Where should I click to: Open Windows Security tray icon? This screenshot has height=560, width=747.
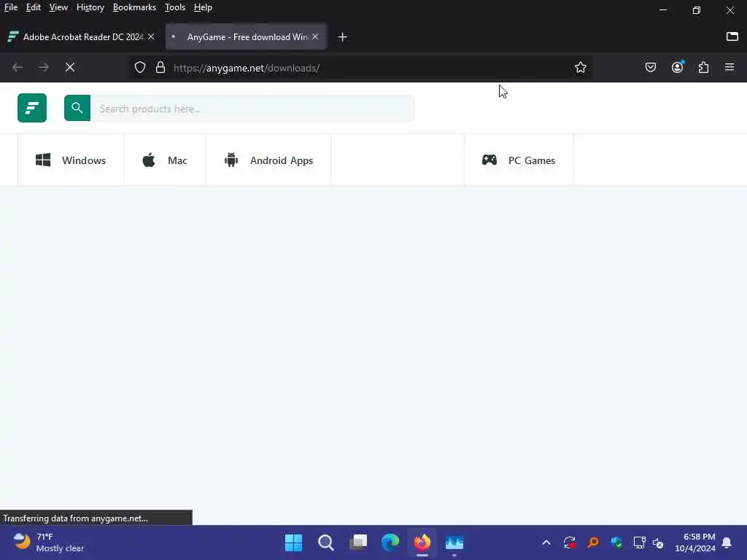(x=616, y=542)
